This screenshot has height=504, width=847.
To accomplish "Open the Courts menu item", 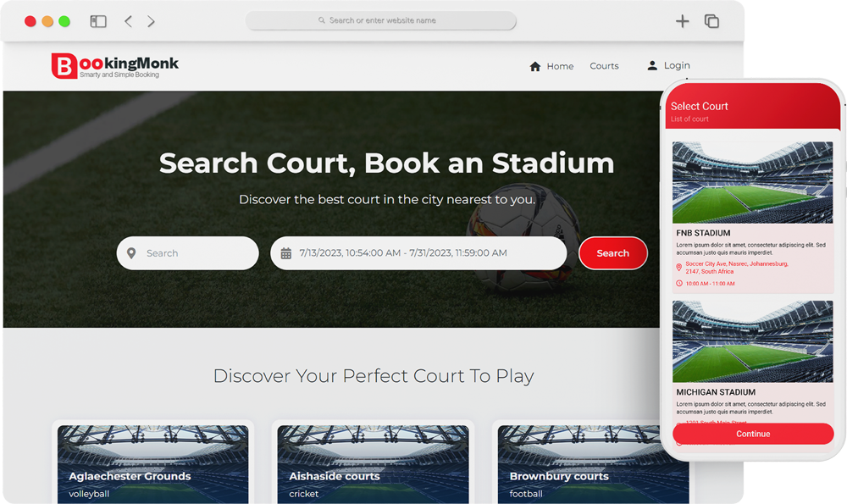I will pyautogui.click(x=604, y=66).
